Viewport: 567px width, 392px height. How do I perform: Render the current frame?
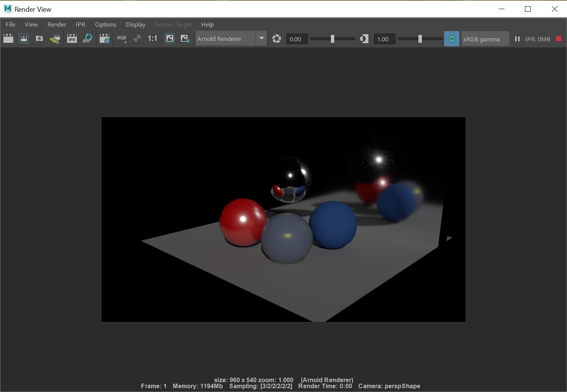click(x=8, y=38)
